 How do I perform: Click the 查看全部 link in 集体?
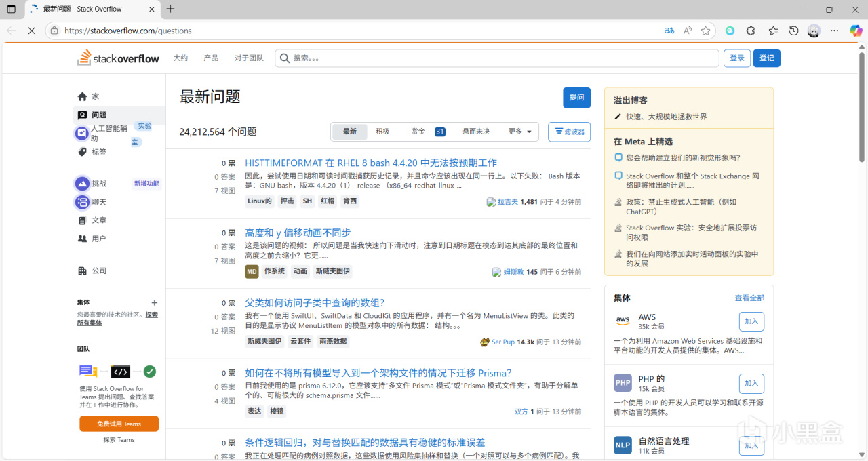pyautogui.click(x=749, y=298)
